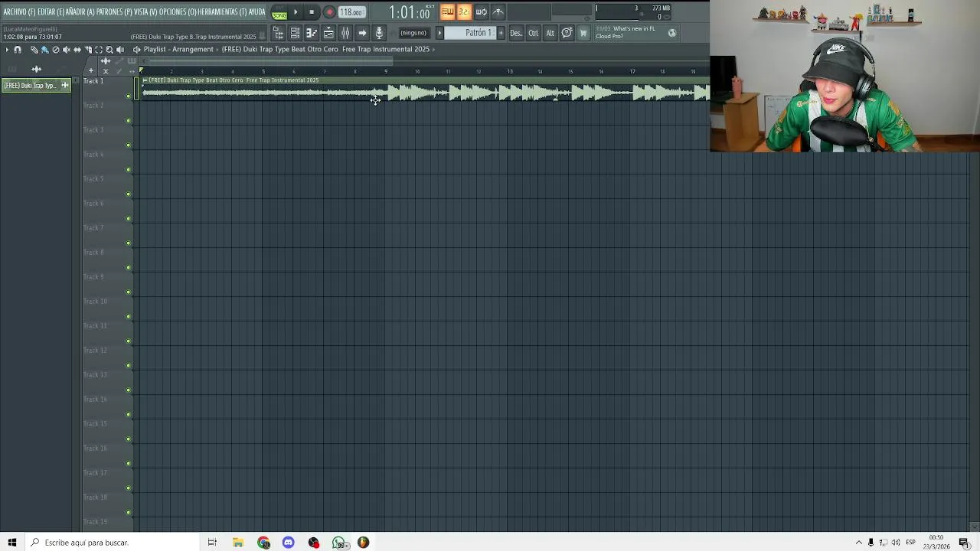Image resolution: width=980 pixels, height=551 pixels.
Task: Open File Explorer from the taskbar
Action: (x=238, y=543)
